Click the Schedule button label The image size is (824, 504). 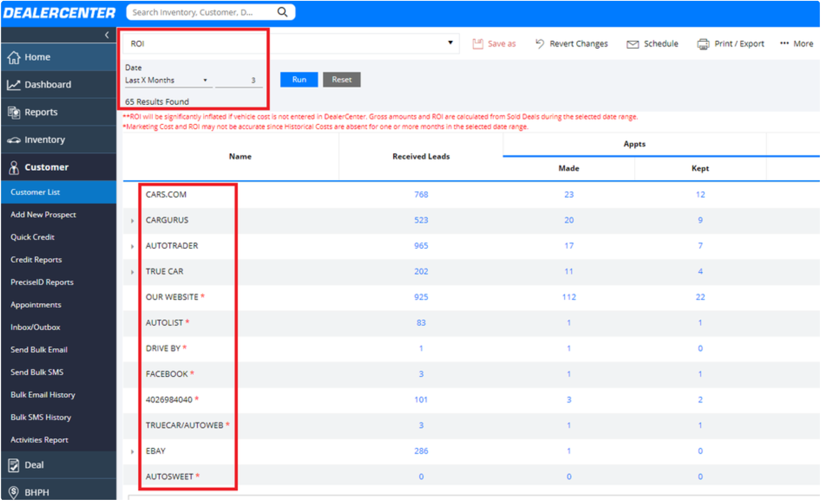pyautogui.click(x=661, y=44)
